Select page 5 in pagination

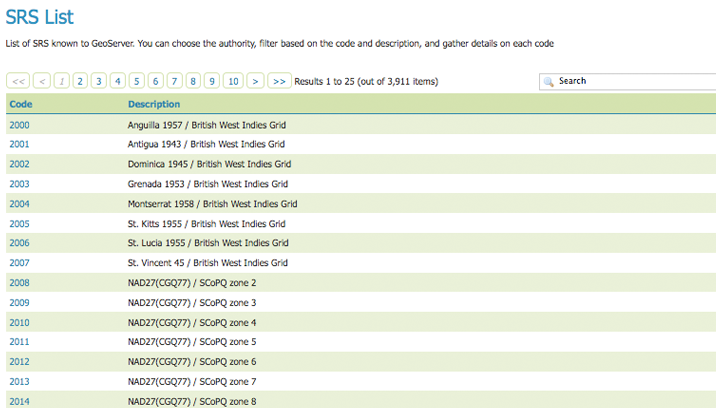137,81
